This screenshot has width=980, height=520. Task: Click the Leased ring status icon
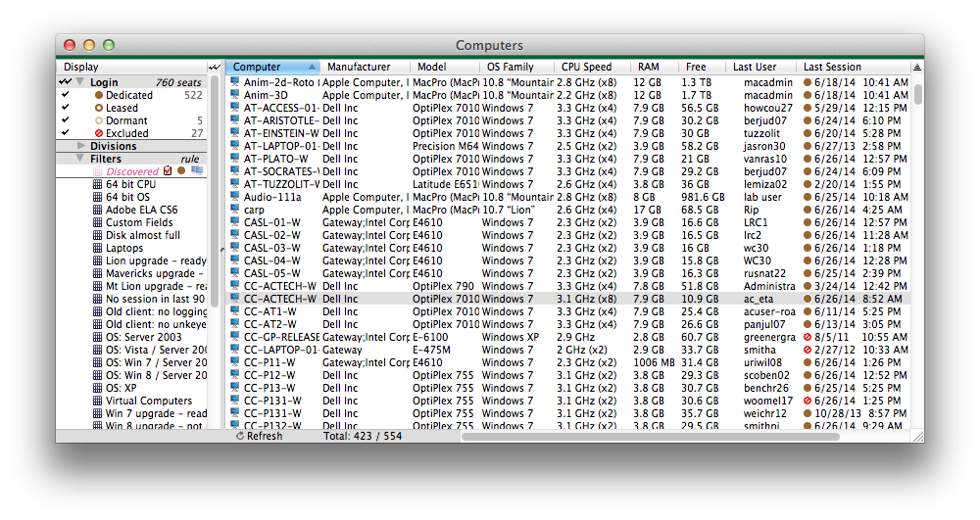99,108
